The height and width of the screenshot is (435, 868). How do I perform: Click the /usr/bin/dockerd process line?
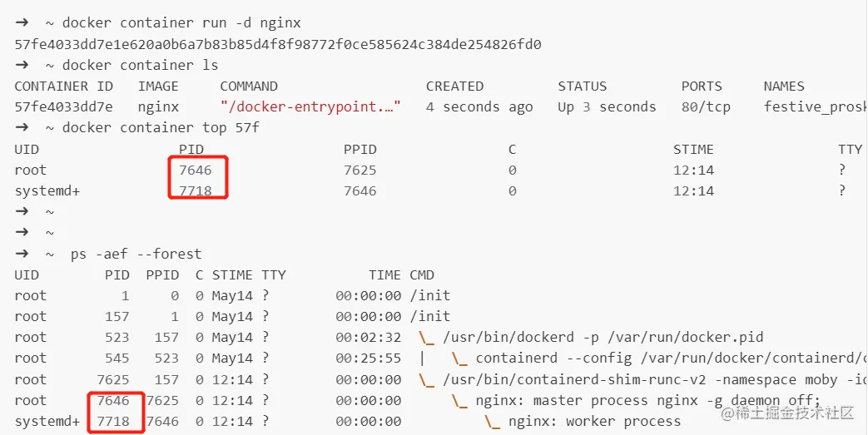[599, 337]
